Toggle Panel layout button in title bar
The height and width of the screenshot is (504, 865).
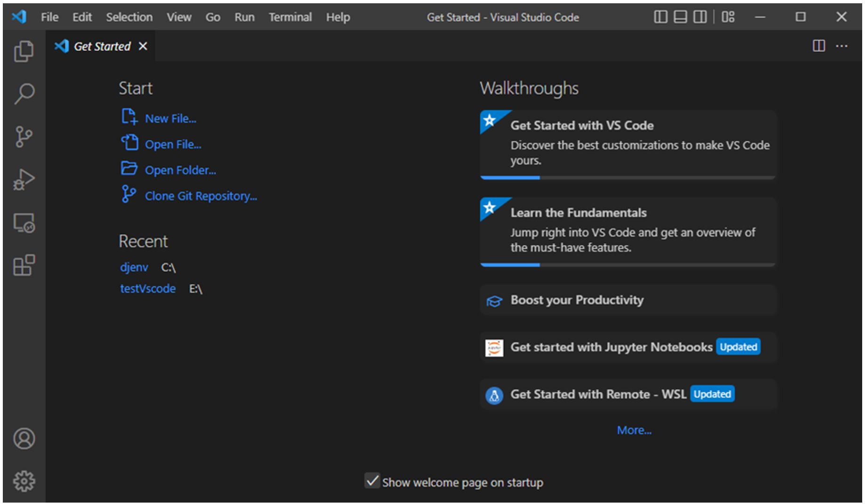[x=680, y=17]
